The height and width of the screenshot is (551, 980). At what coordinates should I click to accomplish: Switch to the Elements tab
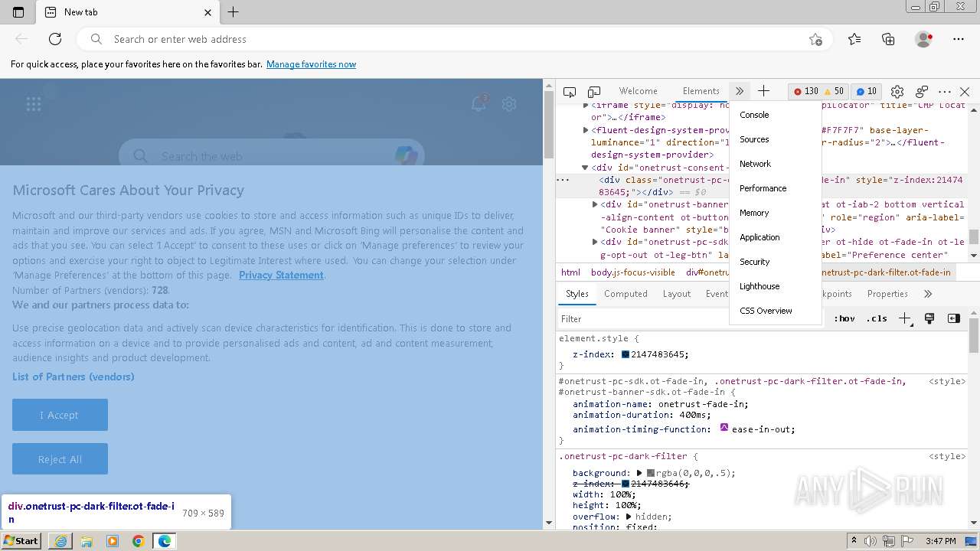click(701, 91)
